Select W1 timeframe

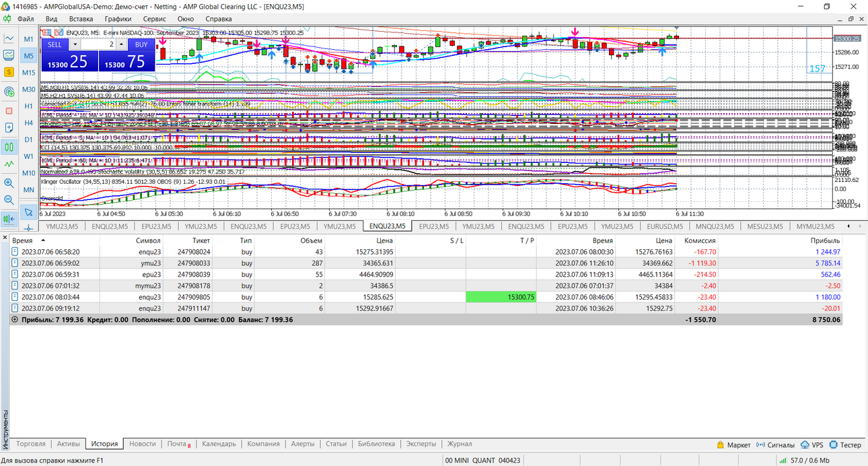tap(29, 156)
